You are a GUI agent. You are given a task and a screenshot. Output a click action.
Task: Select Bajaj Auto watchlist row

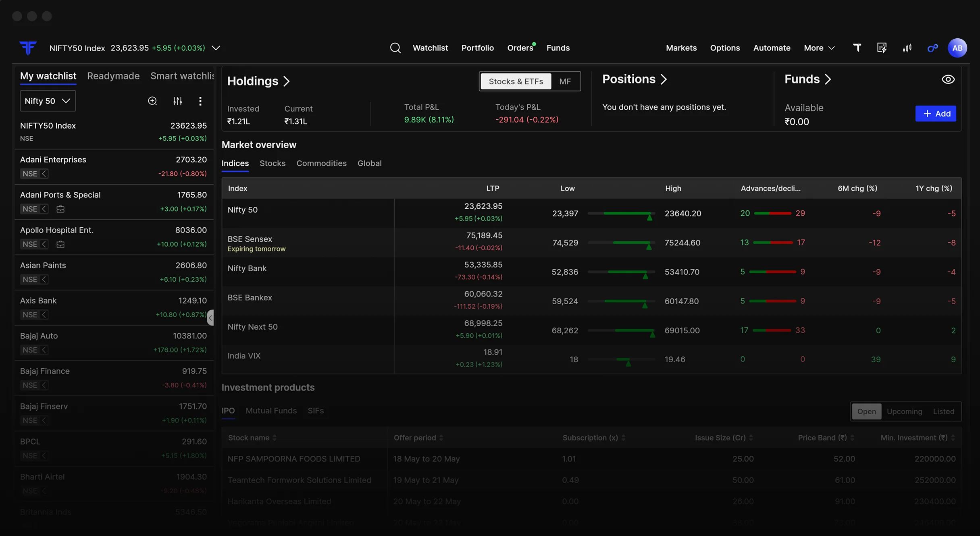coord(114,343)
